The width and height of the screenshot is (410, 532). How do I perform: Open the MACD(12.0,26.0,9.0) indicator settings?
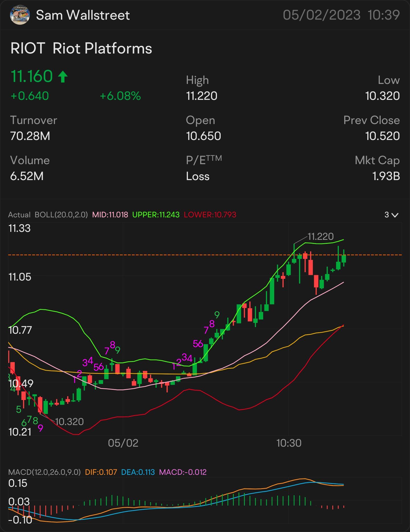pos(44,472)
